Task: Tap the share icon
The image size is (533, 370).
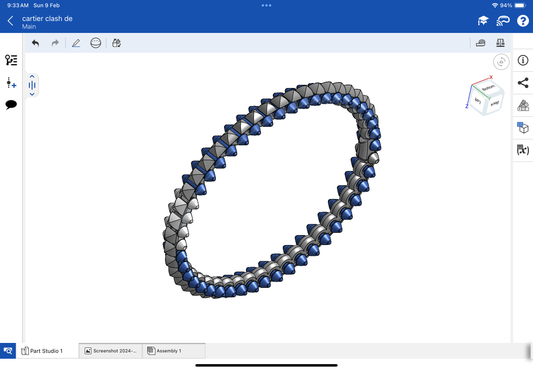Action: point(523,83)
